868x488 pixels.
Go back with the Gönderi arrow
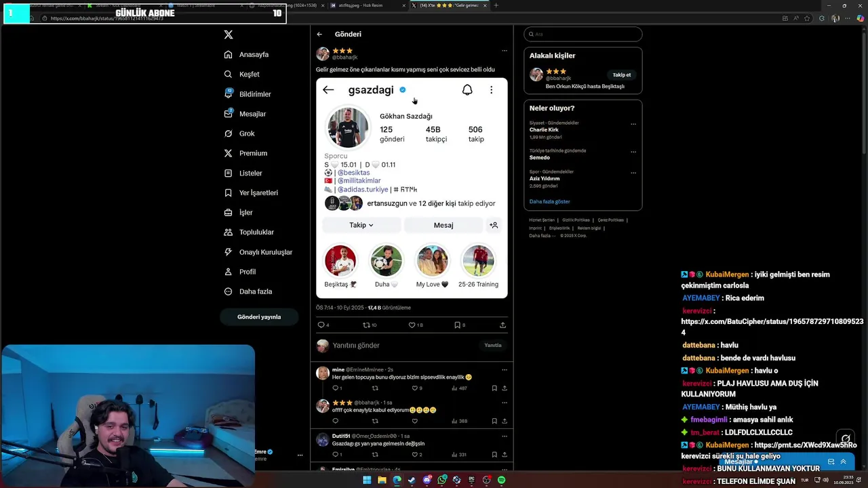click(x=319, y=34)
